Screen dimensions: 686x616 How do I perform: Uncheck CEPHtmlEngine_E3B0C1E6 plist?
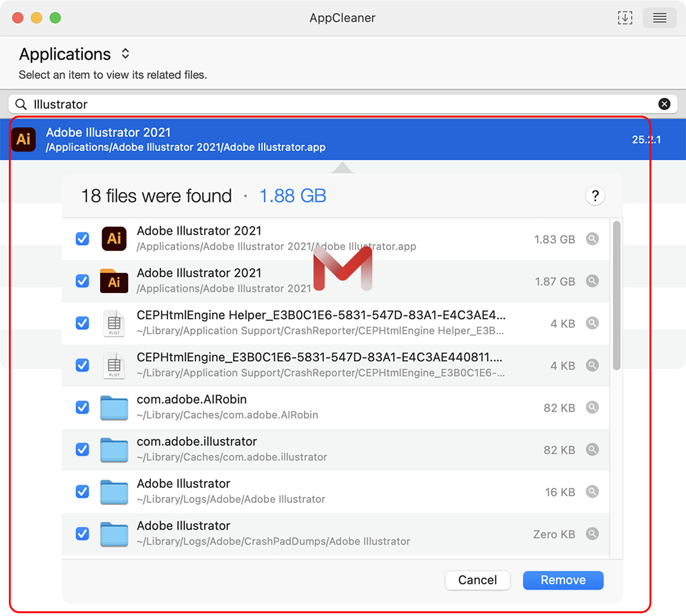coord(82,365)
